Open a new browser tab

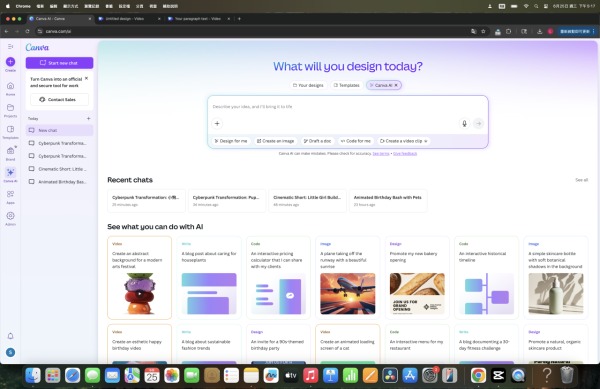coord(239,18)
